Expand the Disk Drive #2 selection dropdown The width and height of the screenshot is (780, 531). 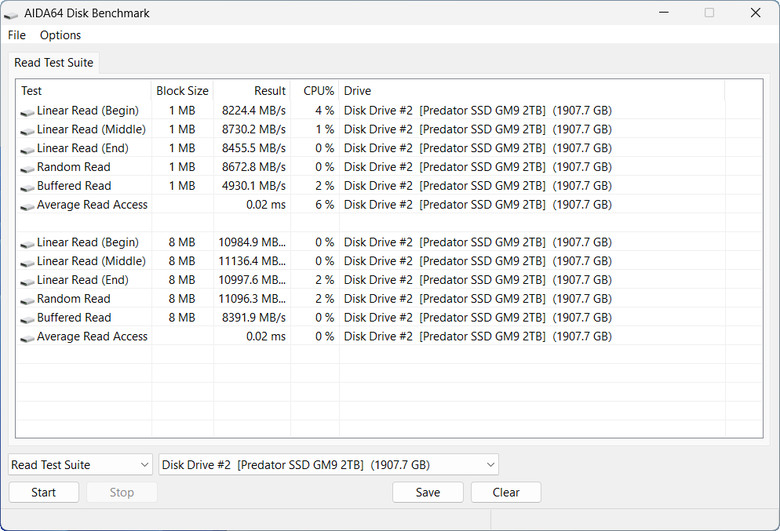[x=328, y=465]
